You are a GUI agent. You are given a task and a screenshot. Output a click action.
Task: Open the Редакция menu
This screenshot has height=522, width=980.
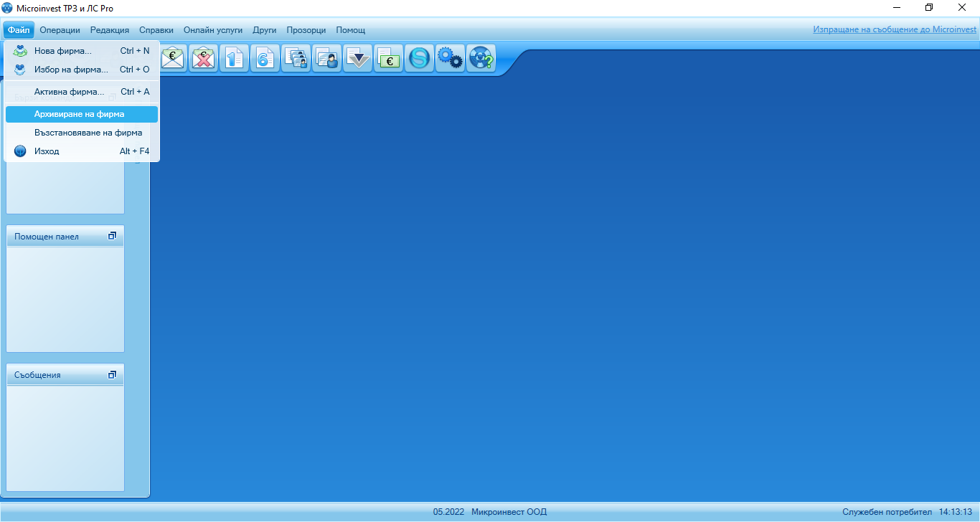tap(110, 30)
